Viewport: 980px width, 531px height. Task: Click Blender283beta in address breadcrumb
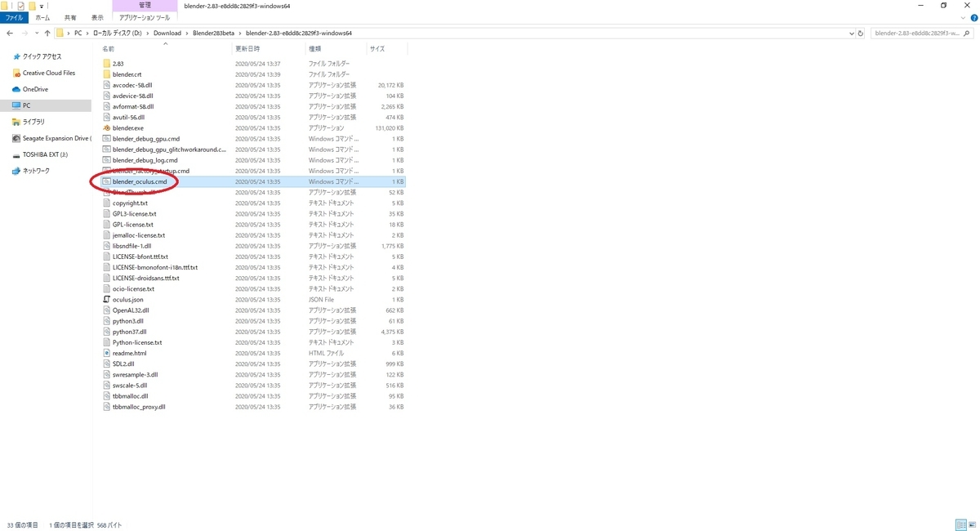pyautogui.click(x=215, y=33)
